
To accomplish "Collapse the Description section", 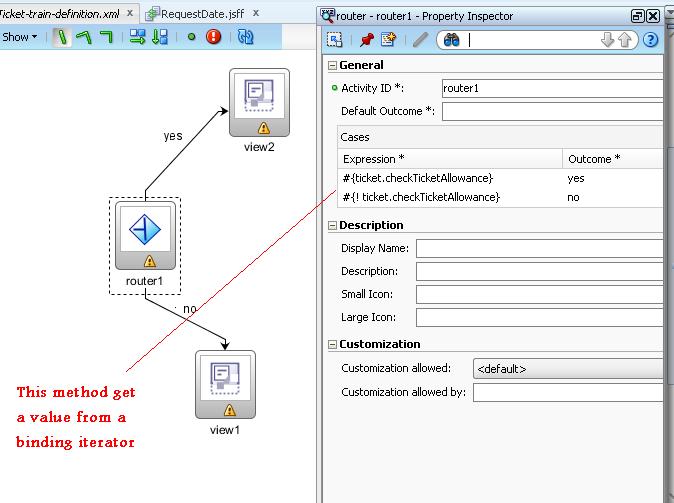I will coord(333,225).
